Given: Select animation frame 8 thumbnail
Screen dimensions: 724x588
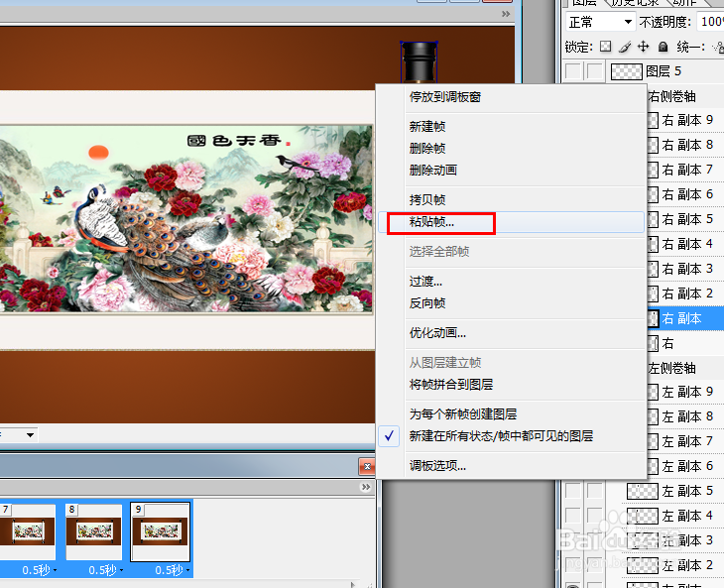Looking at the screenshot, I should (x=94, y=531).
